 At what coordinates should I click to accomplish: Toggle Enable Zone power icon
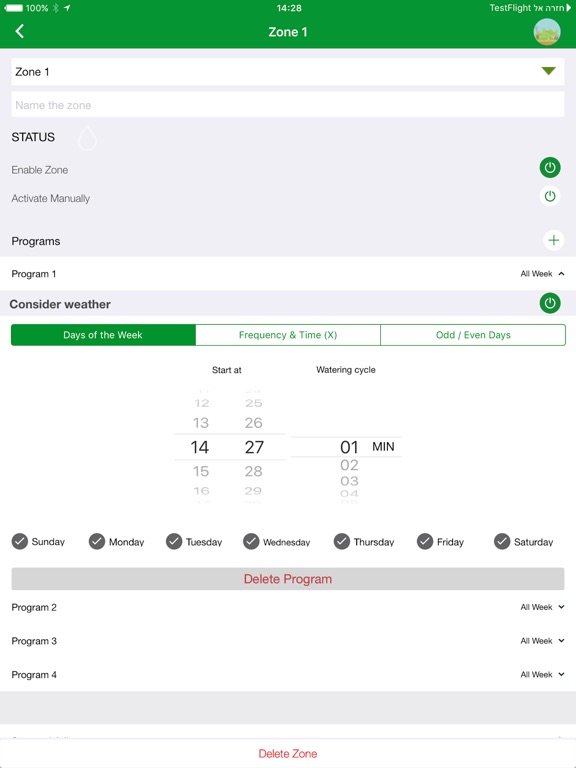coord(550,168)
